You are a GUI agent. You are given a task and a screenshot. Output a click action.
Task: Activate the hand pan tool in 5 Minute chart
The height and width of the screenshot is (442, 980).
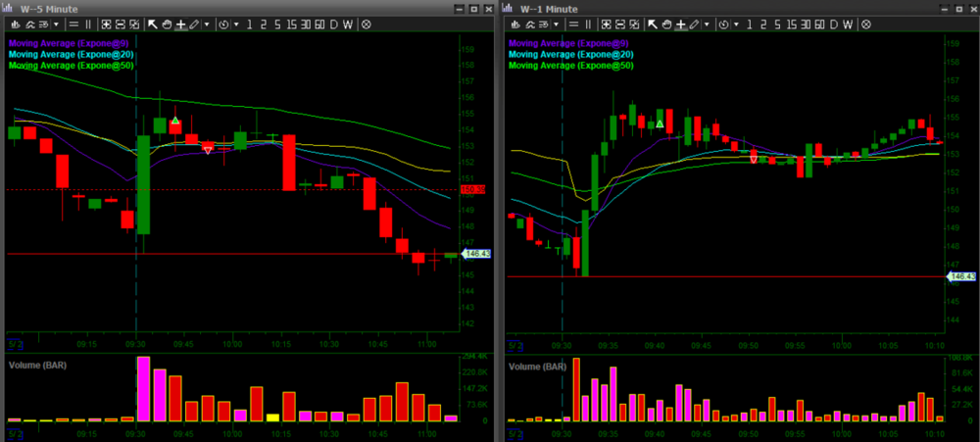pos(168,23)
